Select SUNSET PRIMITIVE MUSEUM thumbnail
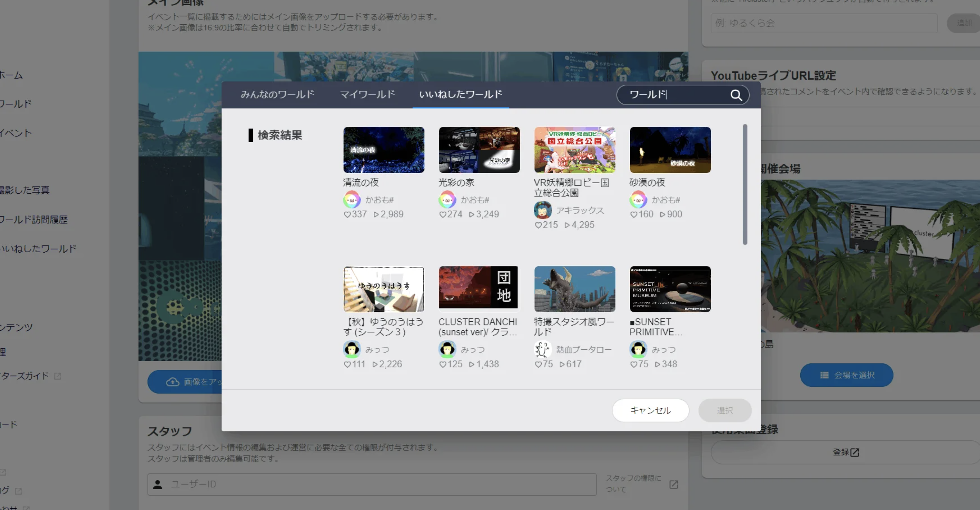This screenshot has width=980, height=510. coord(670,289)
